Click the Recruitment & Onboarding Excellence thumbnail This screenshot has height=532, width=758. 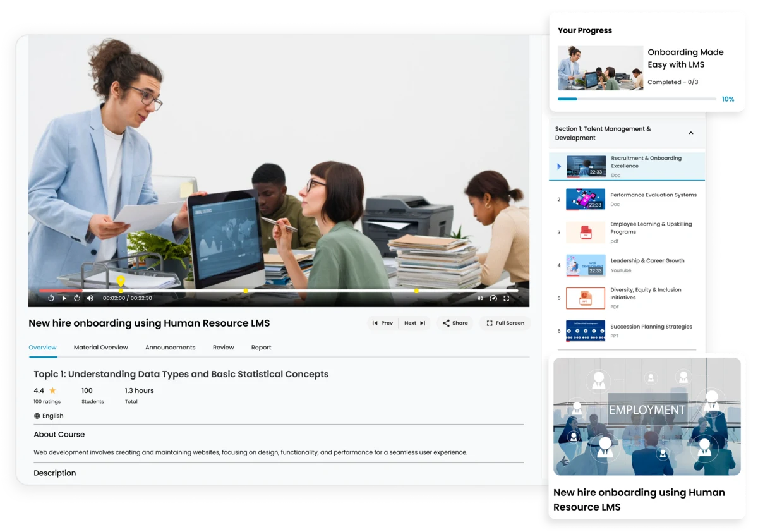[585, 166]
